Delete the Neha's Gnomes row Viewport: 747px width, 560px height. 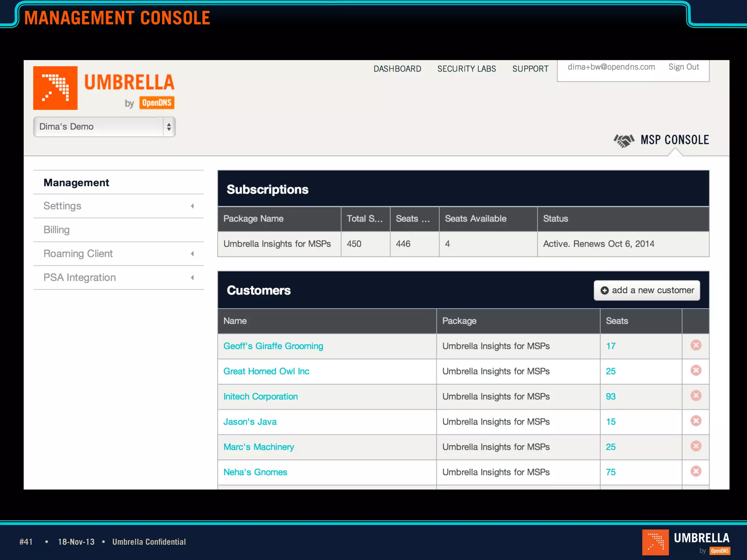[696, 471]
